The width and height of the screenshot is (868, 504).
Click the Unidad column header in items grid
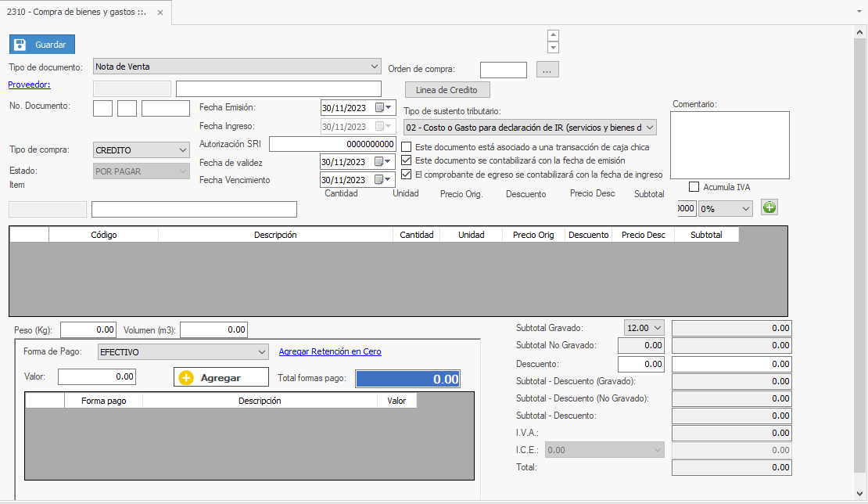tap(472, 235)
